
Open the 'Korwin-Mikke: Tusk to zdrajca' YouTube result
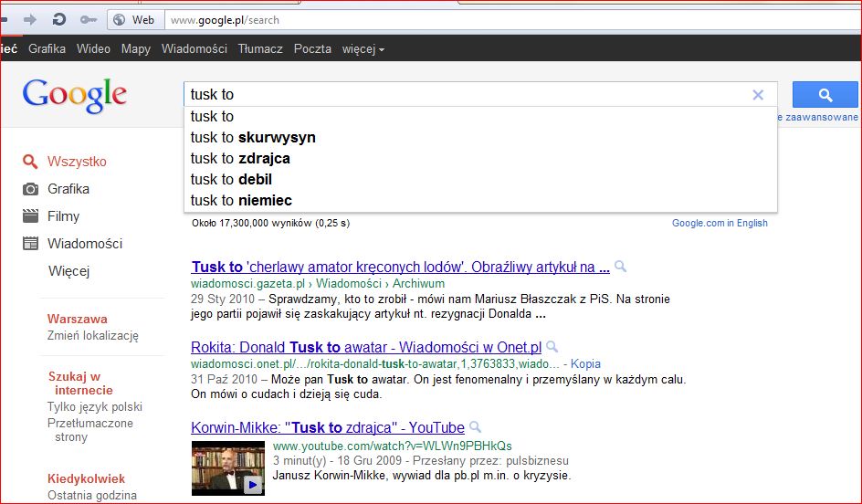coord(328,427)
